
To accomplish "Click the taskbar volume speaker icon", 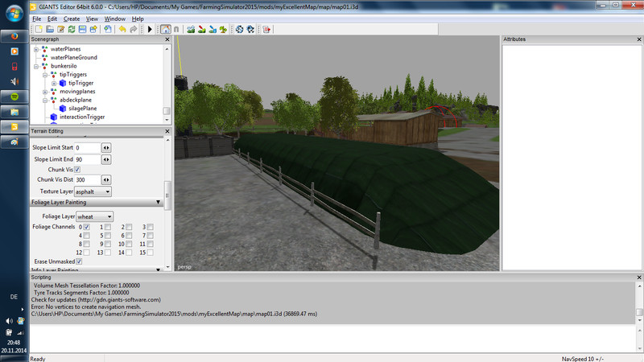I will 9,321.
